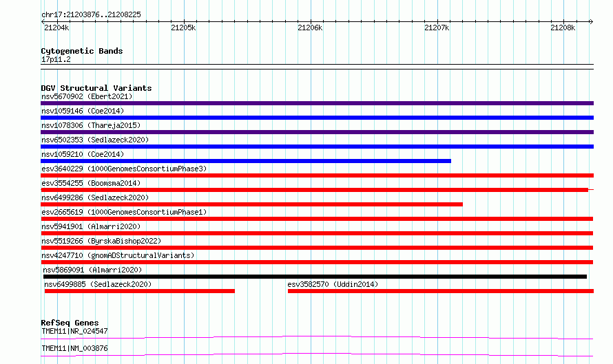Select esv3640229 (1000GenomesConsortiumPhase3) red bar

[x=317, y=175]
